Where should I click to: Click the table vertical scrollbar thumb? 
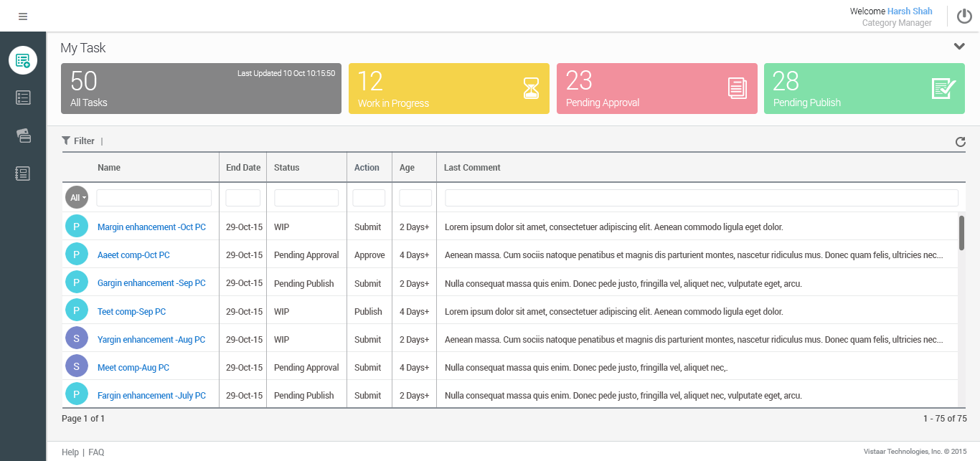(x=961, y=233)
